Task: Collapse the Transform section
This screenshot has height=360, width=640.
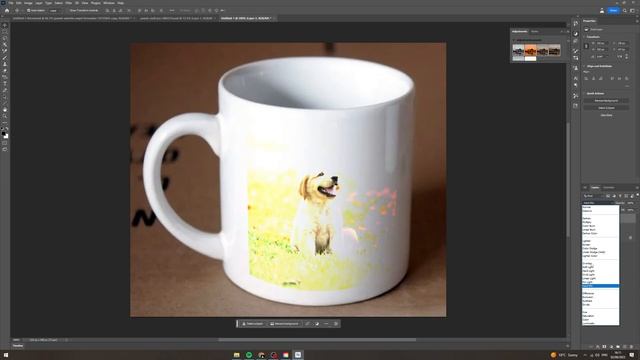Action: pos(584,37)
